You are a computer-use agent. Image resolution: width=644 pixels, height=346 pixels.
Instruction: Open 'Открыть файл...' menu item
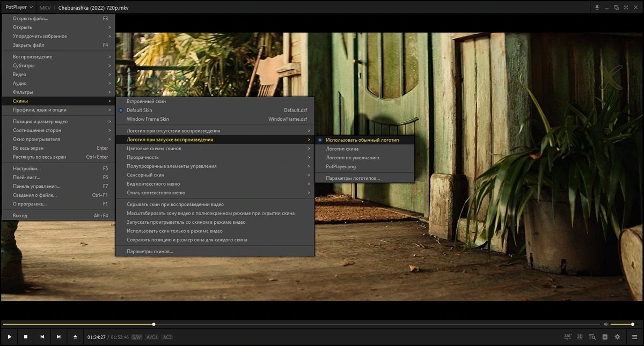(58, 18)
